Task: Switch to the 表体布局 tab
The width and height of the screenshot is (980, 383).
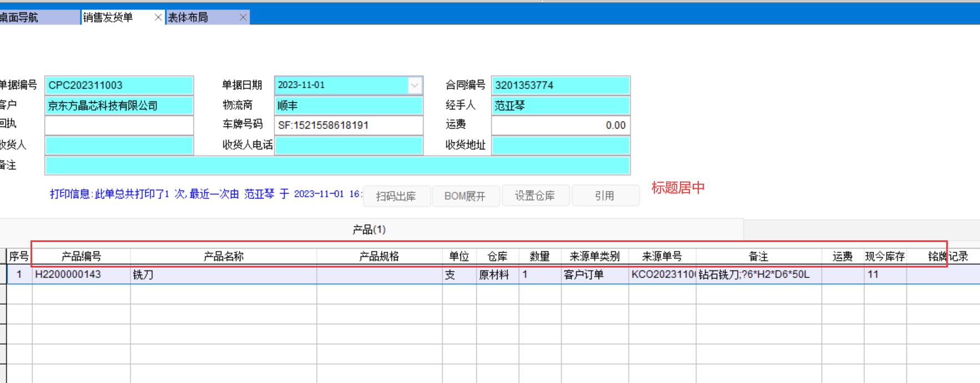Action: coord(194,18)
